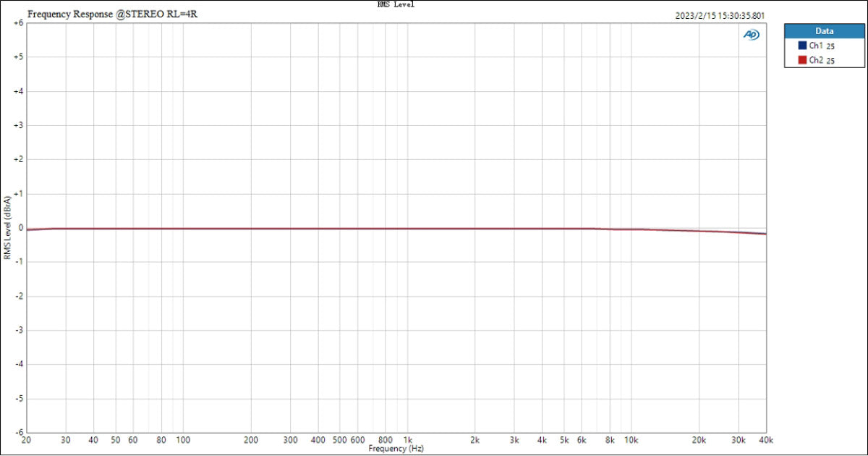Click the Frequency Response @STEREO RL=4R title
The width and height of the screenshot is (868, 456).
[x=112, y=14]
